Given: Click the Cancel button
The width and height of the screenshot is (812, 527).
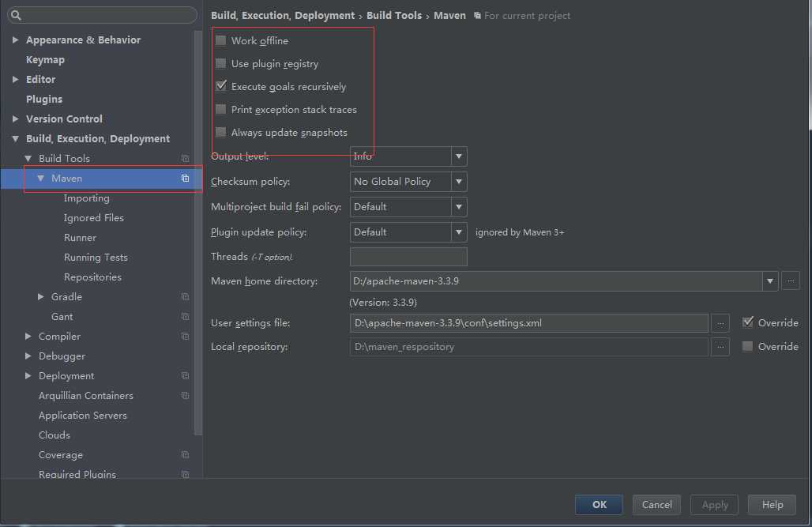Looking at the screenshot, I should [x=656, y=505].
